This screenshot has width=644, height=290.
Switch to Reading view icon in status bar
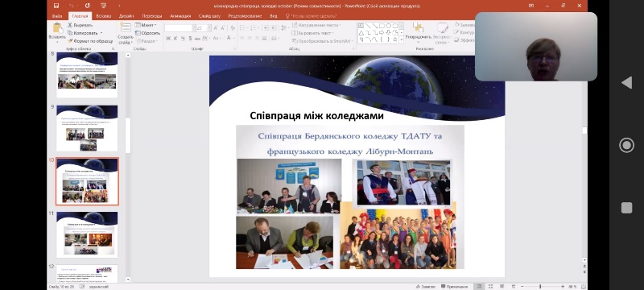point(502,286)
